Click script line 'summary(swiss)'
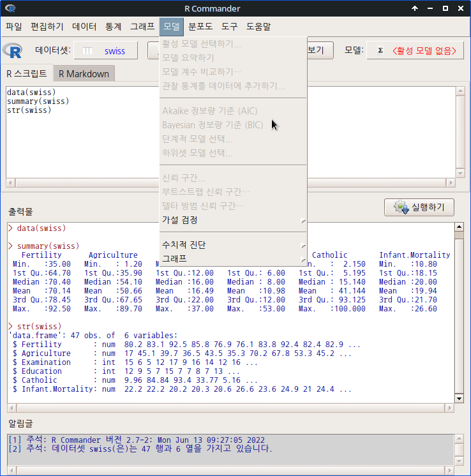The width and height of the screenshot is (471, 476). pos(38,101)
